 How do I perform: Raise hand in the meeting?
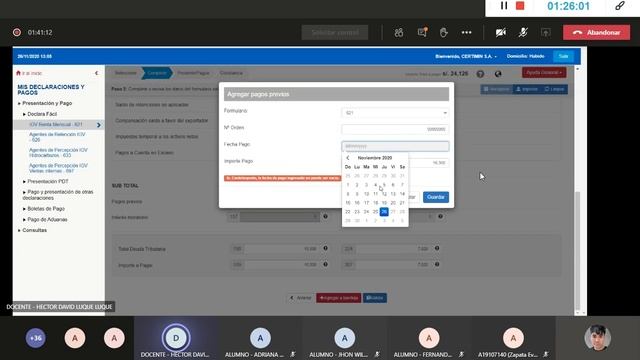click(x=444, y=33)
